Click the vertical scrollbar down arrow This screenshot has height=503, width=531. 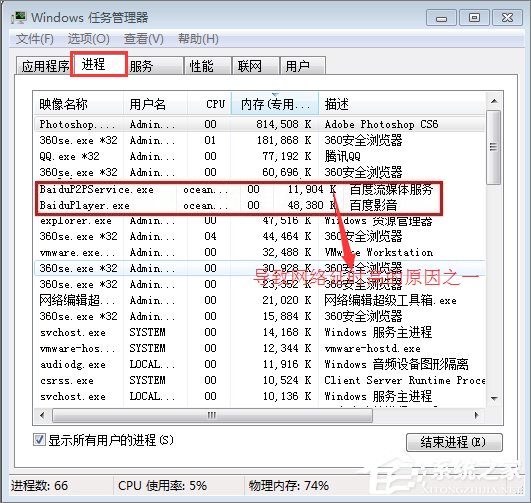tap(494, 398)
